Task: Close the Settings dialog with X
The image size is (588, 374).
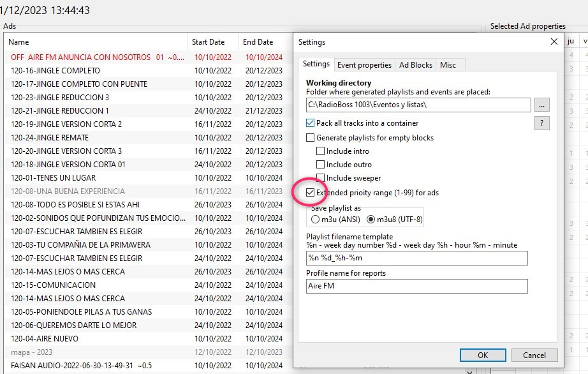Action: click(x=554, y=42)
